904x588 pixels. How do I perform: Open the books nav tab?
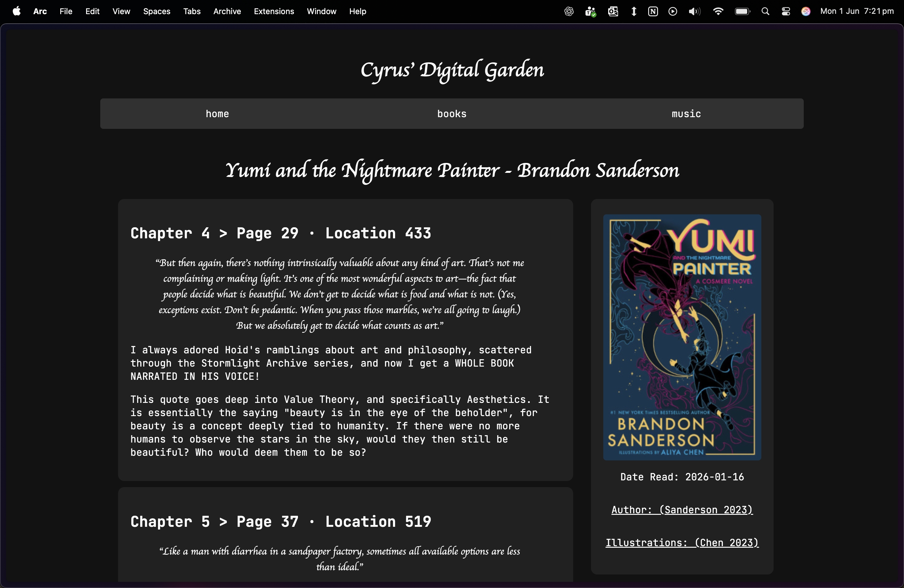[x=452, y=113]
